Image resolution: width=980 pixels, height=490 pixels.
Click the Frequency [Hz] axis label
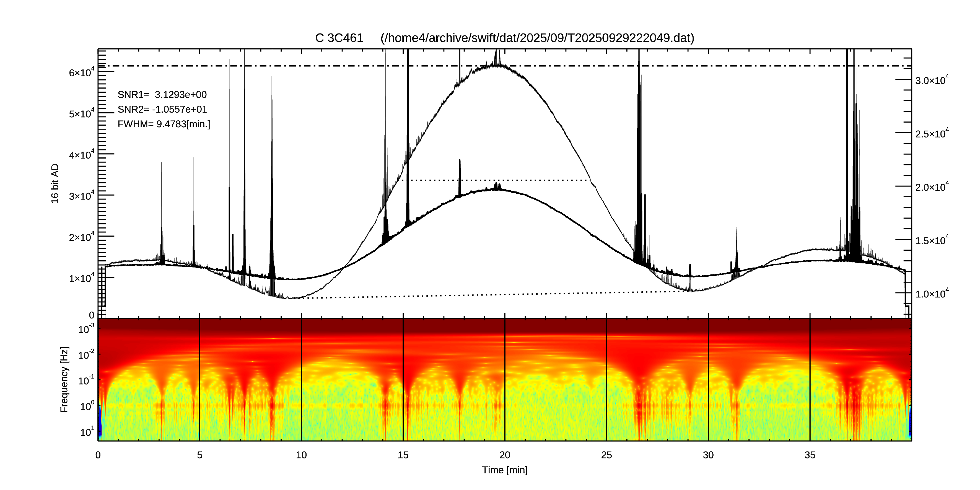(64, 379)
